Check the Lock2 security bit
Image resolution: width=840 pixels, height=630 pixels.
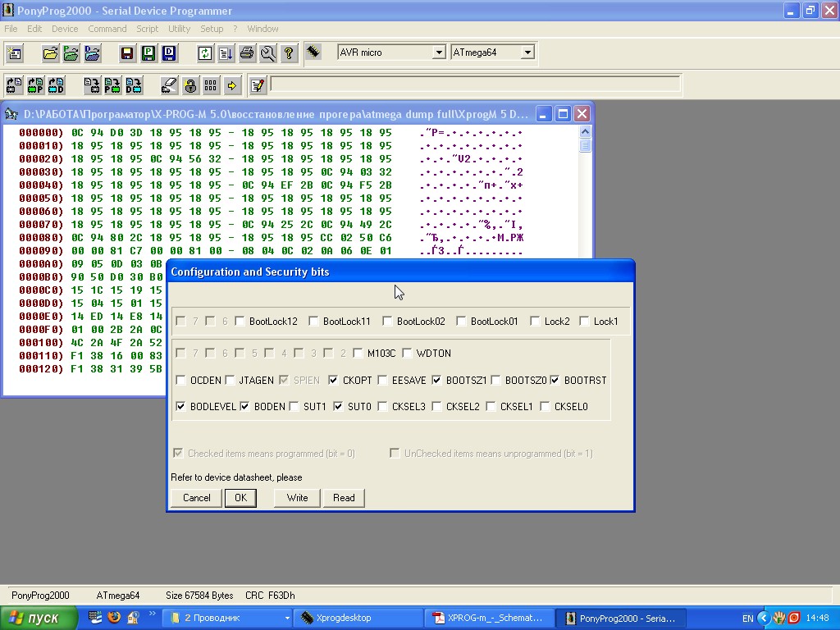535,321
